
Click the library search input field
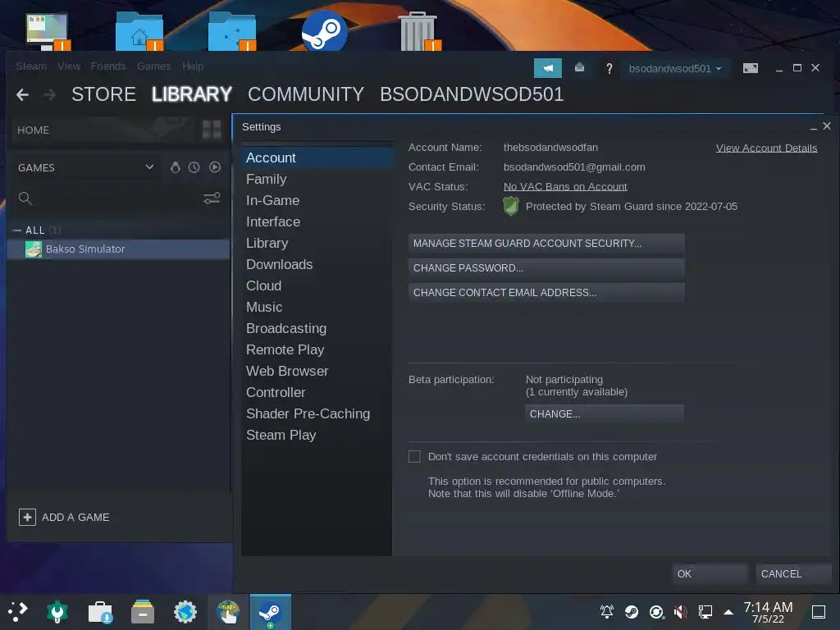(x=115, y=199)
